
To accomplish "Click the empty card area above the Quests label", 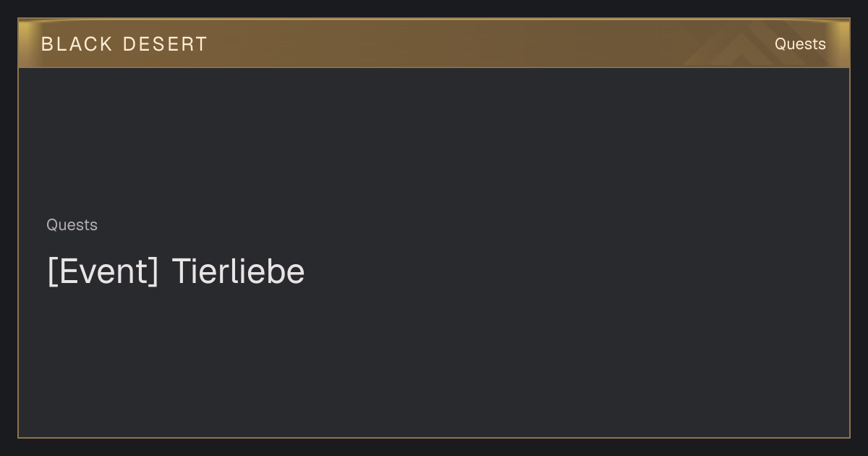I will (x=434, y=138).
